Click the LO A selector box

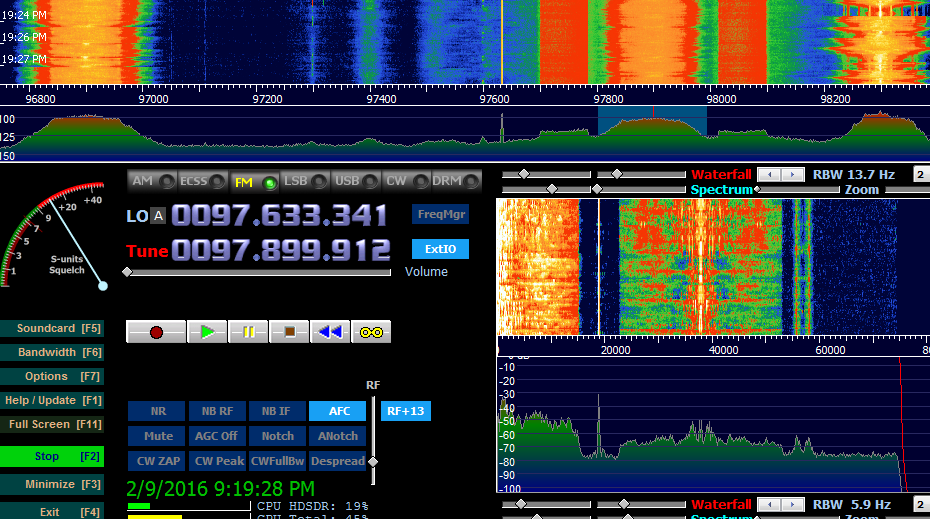(158, 217)
